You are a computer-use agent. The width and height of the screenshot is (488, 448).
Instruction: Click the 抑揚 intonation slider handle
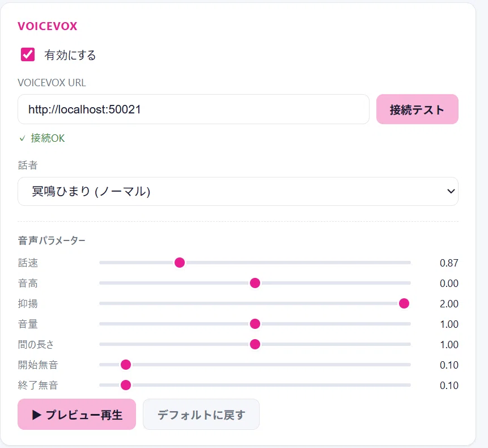(404, 303)
